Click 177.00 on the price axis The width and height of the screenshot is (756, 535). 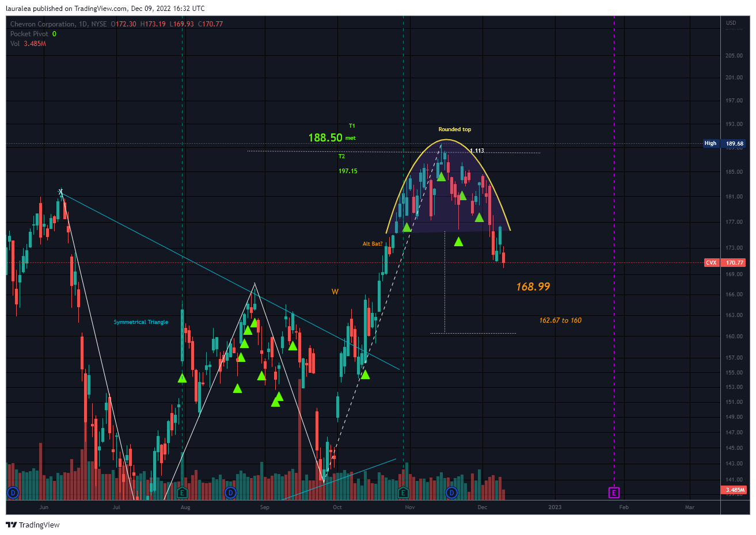(734, 222)
